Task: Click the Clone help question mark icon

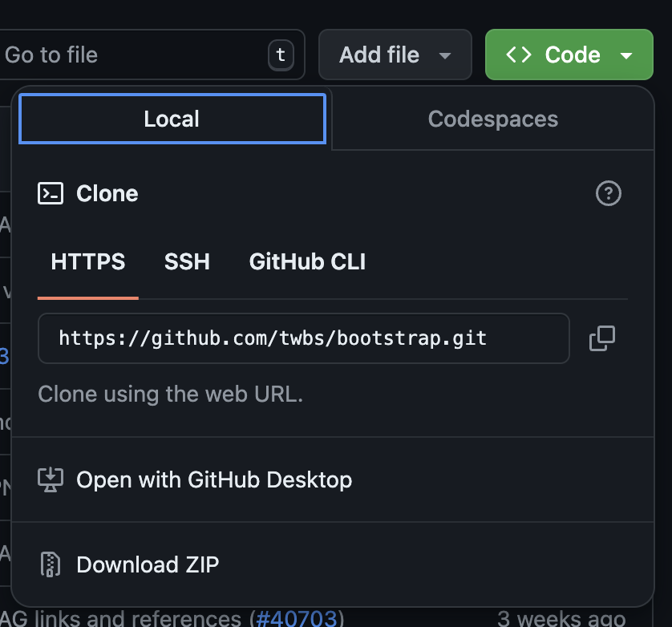Action: point(608,194)
